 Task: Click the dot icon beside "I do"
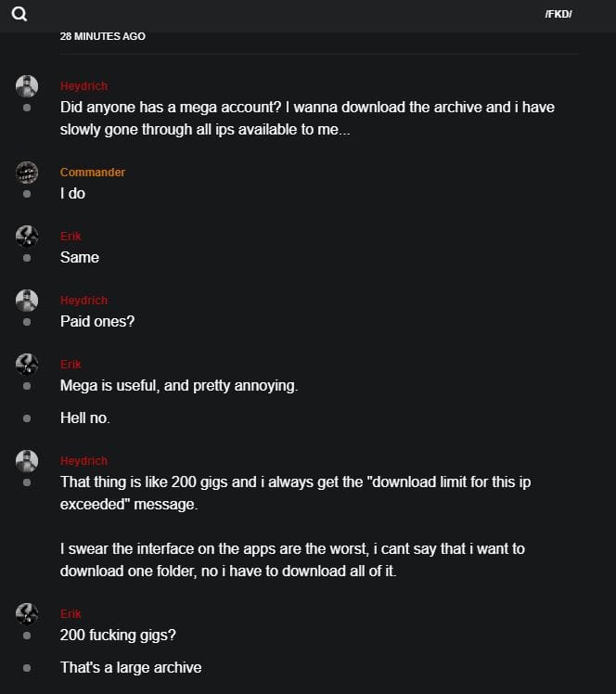tap(27, 194)
